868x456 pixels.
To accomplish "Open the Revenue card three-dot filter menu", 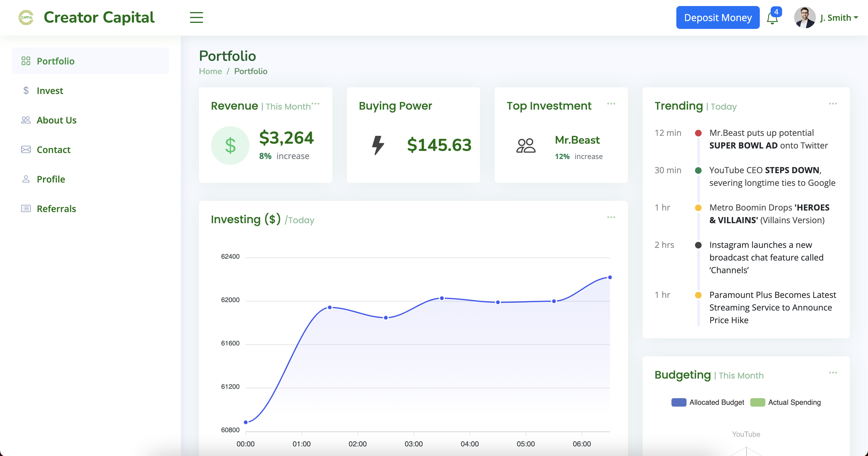I will 315,104.
